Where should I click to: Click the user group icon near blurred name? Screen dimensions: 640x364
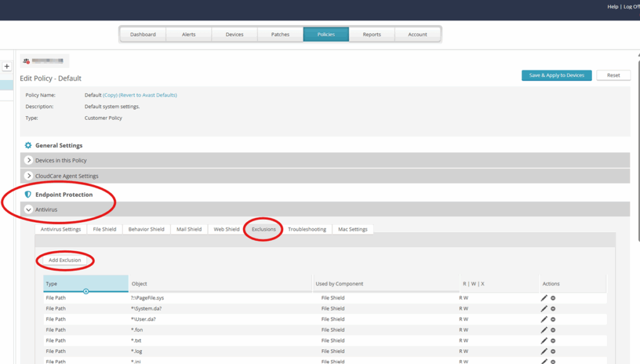tap(26, 61)
